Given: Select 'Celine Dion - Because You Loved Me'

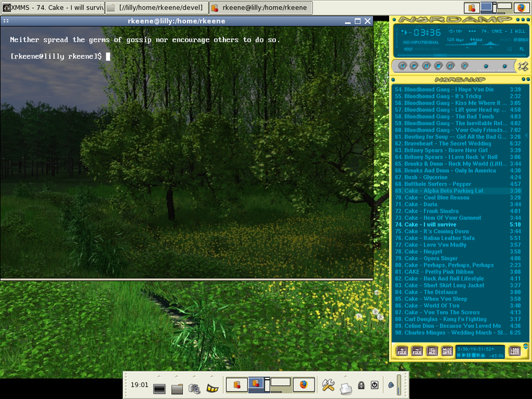Looking at the screenshot, I should tap(458, 326).
